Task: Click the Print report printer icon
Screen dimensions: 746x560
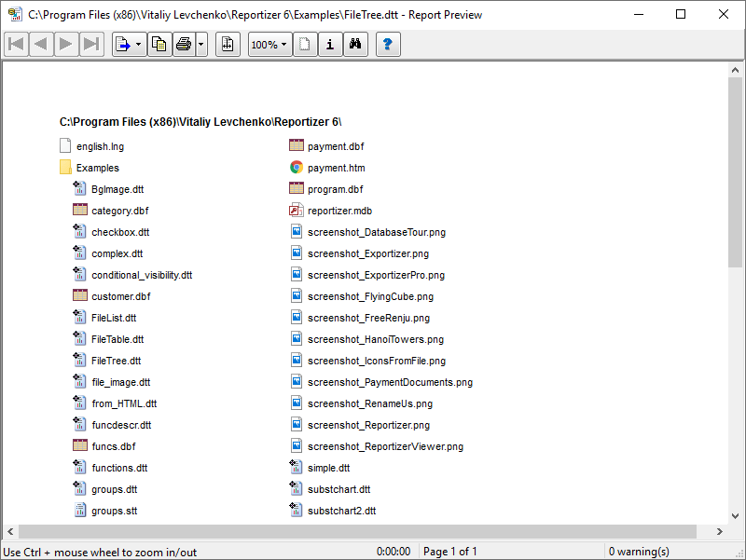Action: (x=184, y=44)
